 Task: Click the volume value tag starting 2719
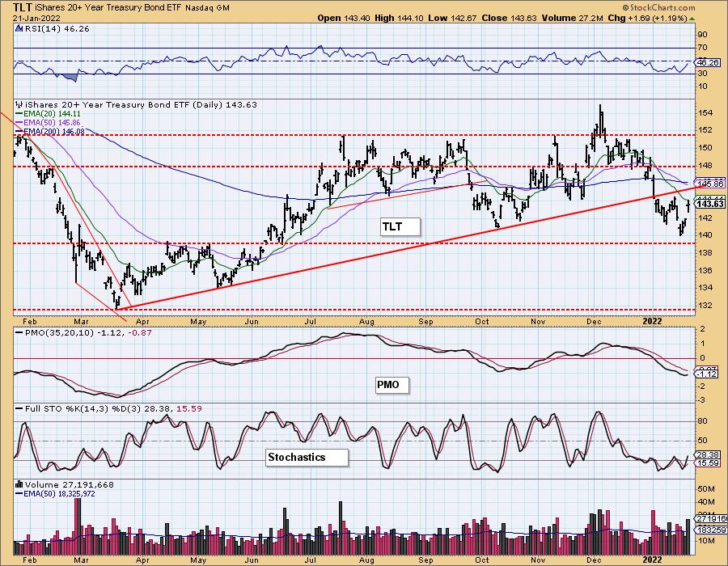pos(710,518)
